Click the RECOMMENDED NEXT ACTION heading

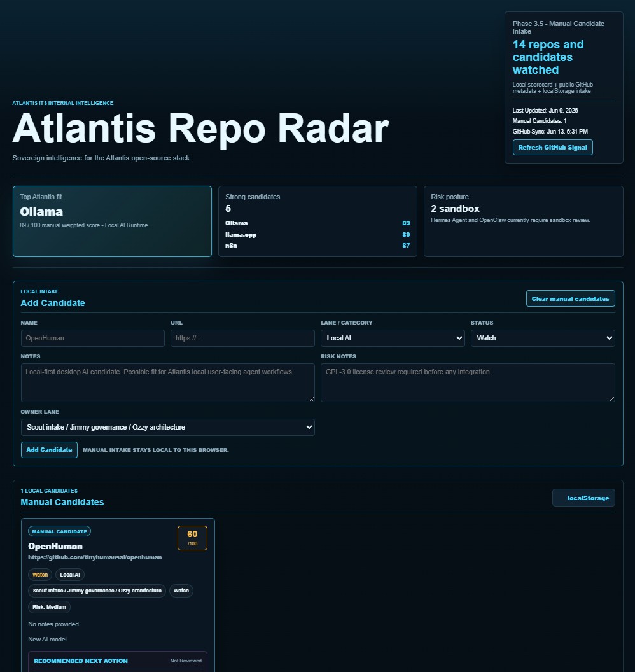pyautogui.click(x=81, y=661)
